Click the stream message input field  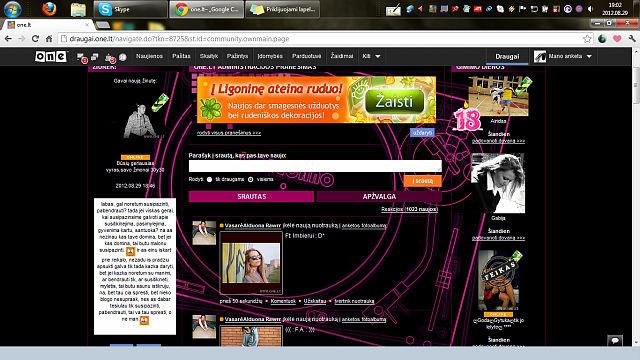(x=315, y=166)
